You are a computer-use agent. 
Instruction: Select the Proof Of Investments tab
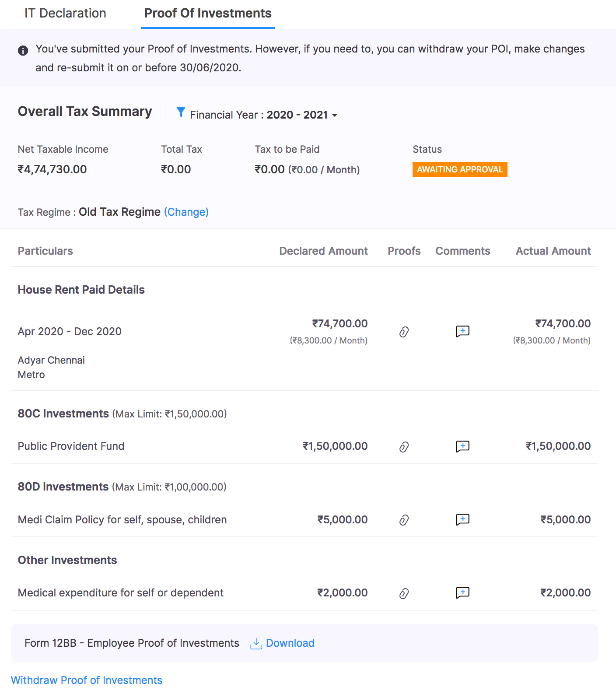coord(208,14)
